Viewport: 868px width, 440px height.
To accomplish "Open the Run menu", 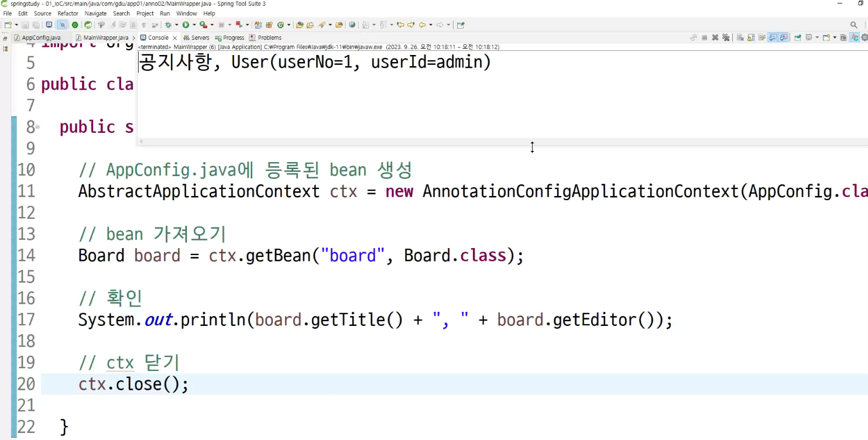I will pyautogui.click(x=165, y=13).
